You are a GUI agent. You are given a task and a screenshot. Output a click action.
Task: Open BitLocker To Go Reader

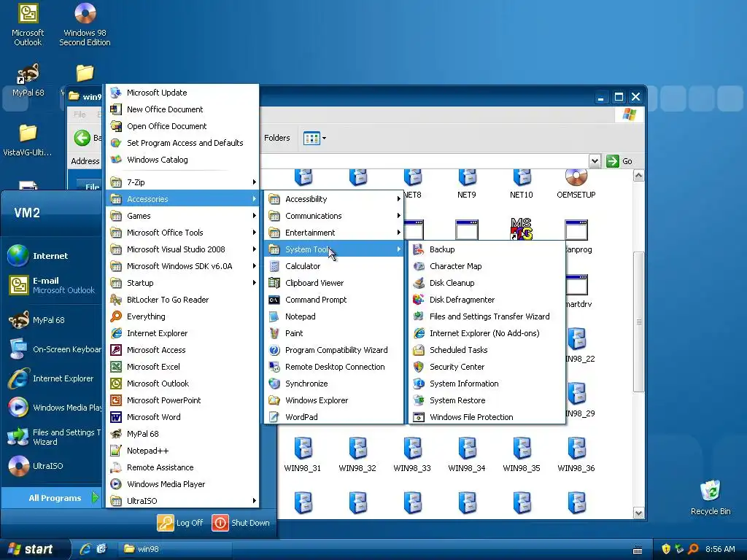pyautogui.click(x=182, y=300)
